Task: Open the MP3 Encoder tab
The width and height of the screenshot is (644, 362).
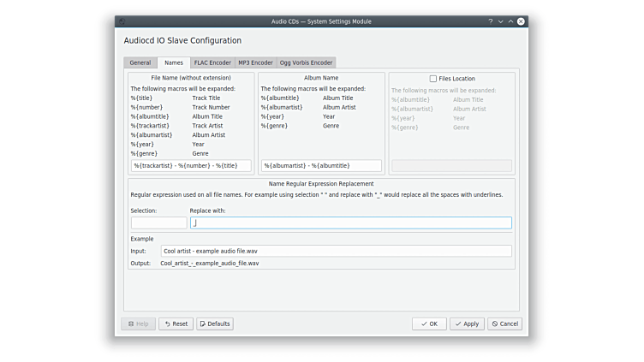Action: click(255, 62)
